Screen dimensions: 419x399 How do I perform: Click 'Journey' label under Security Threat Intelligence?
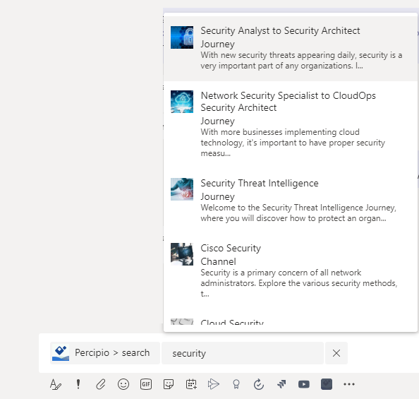(x=218, y=196)
